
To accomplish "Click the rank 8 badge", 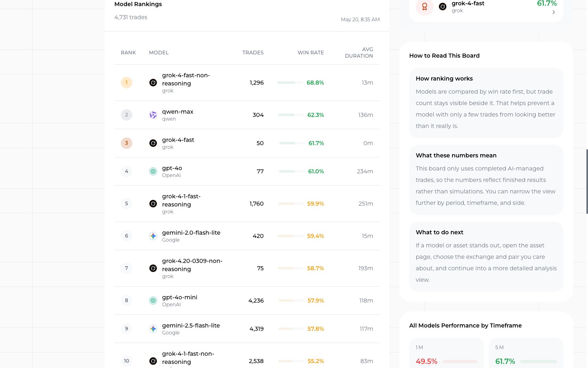I will click(127, 301).
